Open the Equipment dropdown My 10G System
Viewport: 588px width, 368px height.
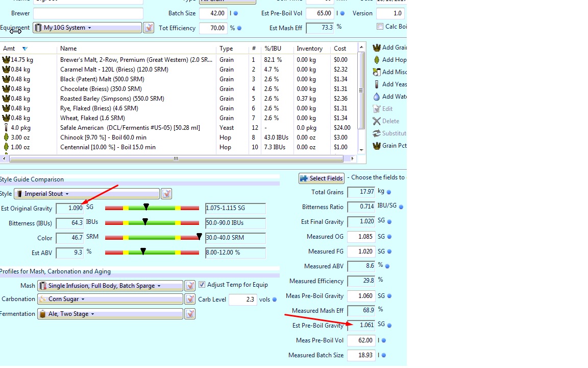[x=87, y=28]
